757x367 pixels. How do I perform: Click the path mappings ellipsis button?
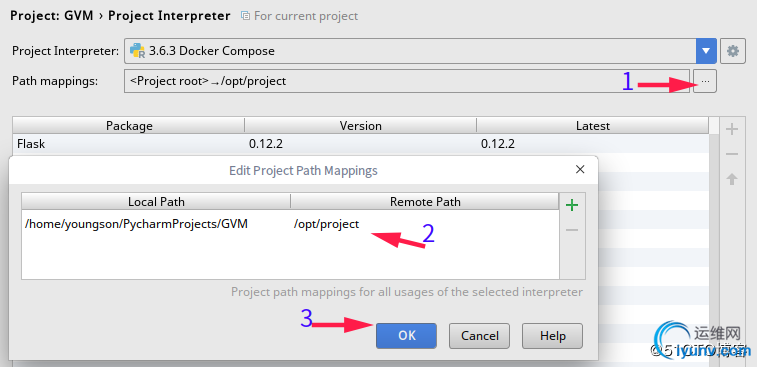705,81
